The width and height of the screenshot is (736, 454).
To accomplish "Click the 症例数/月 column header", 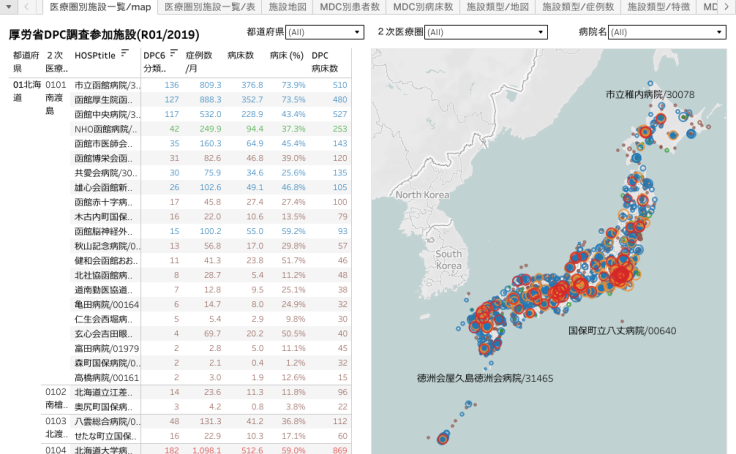I will point(203,62).
